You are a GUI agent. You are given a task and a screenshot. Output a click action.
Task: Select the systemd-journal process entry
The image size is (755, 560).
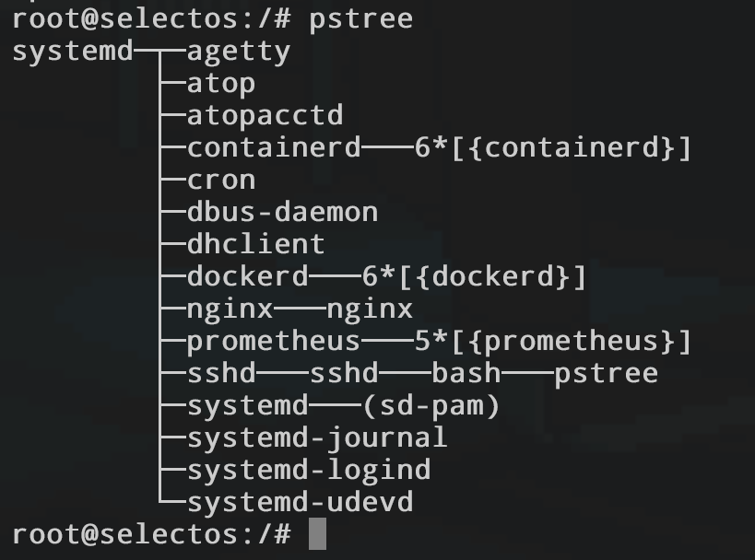click(317, 437)
